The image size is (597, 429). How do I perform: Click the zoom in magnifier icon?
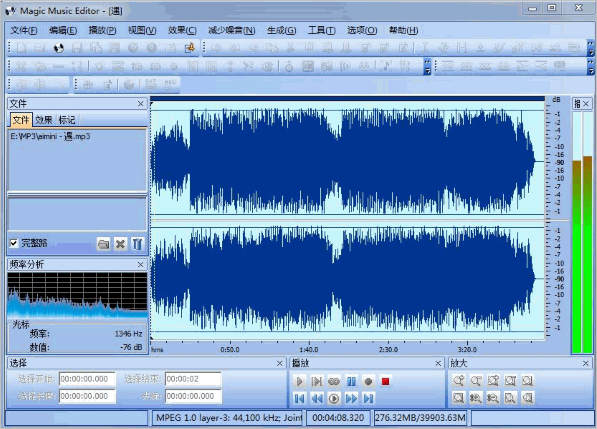[458, 380]
